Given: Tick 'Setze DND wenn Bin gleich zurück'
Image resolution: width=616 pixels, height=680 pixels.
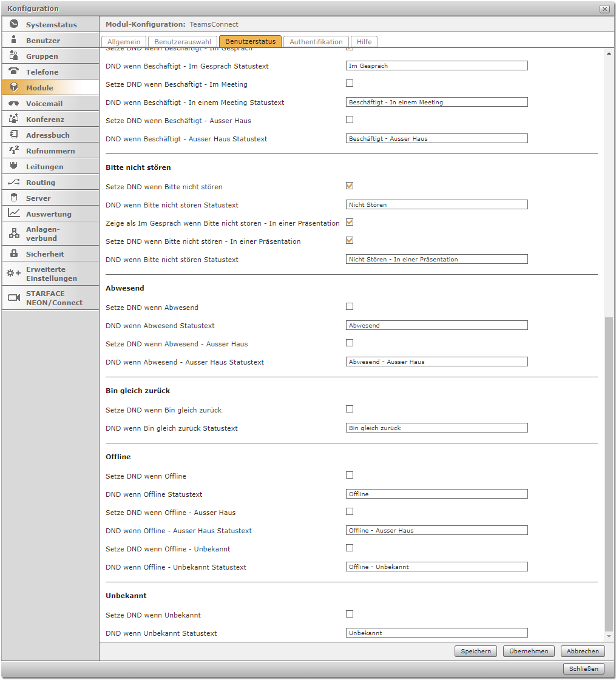Looking at the screenshot, I should [x=350, y=409].
